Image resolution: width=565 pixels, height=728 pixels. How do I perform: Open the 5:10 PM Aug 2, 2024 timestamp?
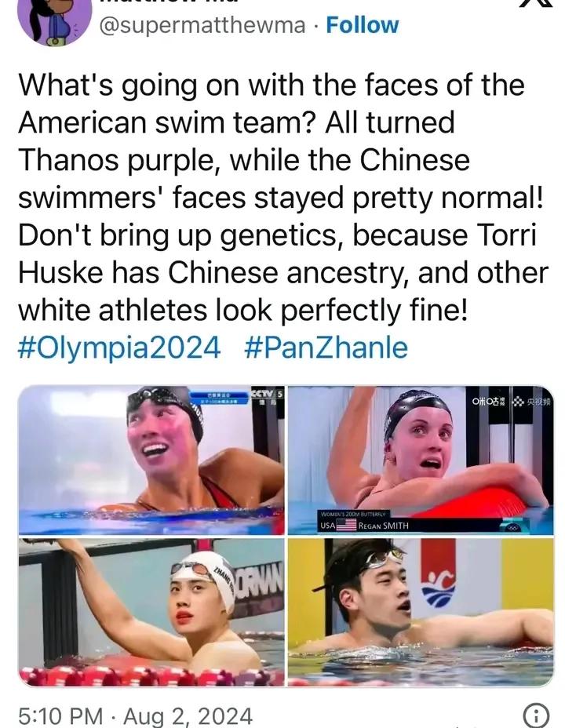point(135,715)
